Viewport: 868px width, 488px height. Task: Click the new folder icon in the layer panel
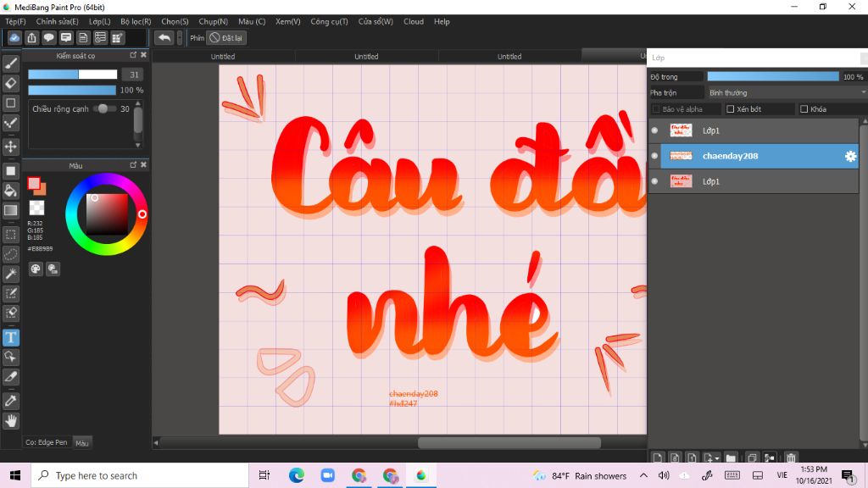tap(731, 457)
